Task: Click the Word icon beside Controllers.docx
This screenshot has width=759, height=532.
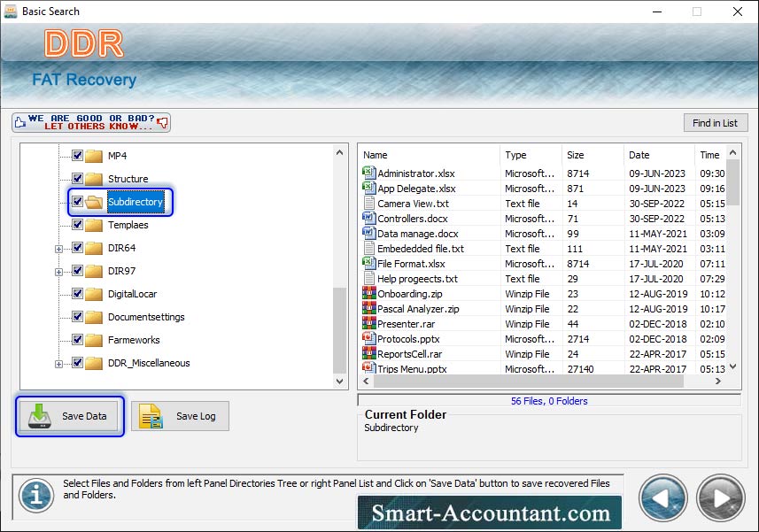Action: click(x=368, y=218)
